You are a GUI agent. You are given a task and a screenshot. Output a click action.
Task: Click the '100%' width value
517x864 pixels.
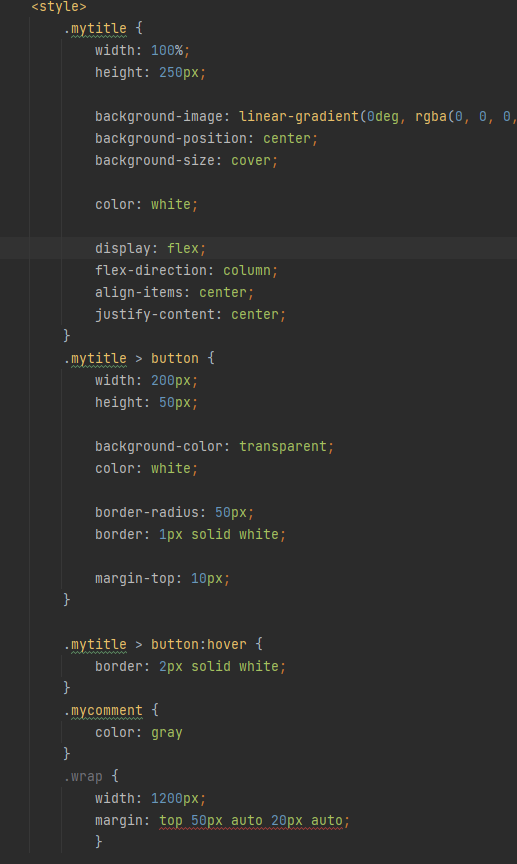click(167, 51)
